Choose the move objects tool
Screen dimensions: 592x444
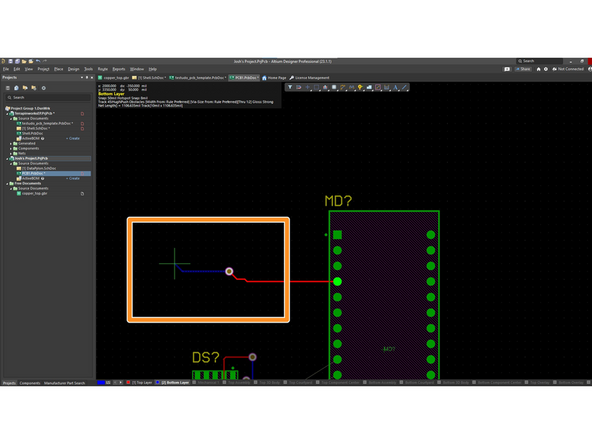[307, 88]
